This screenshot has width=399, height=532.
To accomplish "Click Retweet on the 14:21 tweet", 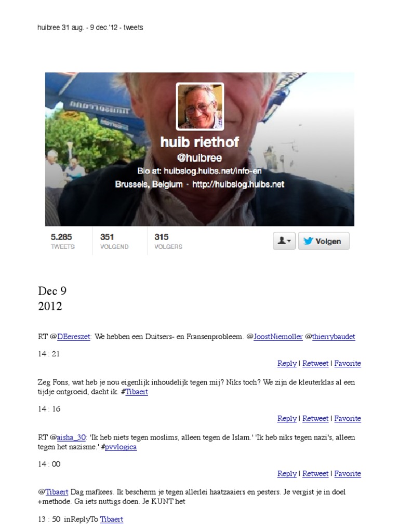I will 315,363.
